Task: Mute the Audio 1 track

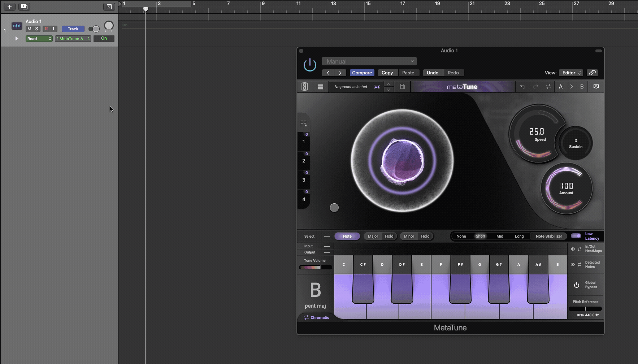Action: (x=29, y=29)
